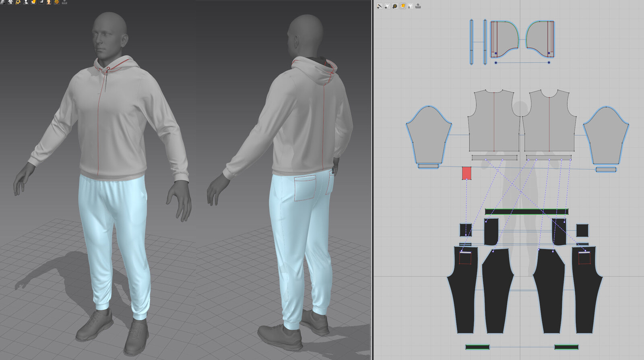Click the grey garment surface icon in 3D toolbar
644x360 pixels.
tap(41, 2)
